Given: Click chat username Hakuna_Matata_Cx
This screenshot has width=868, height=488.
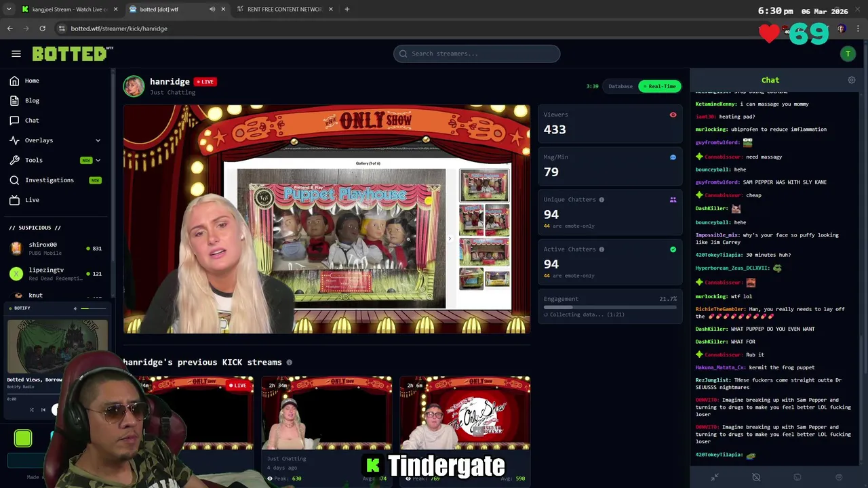Looking at the screenshot, I should tap(720, 367).
